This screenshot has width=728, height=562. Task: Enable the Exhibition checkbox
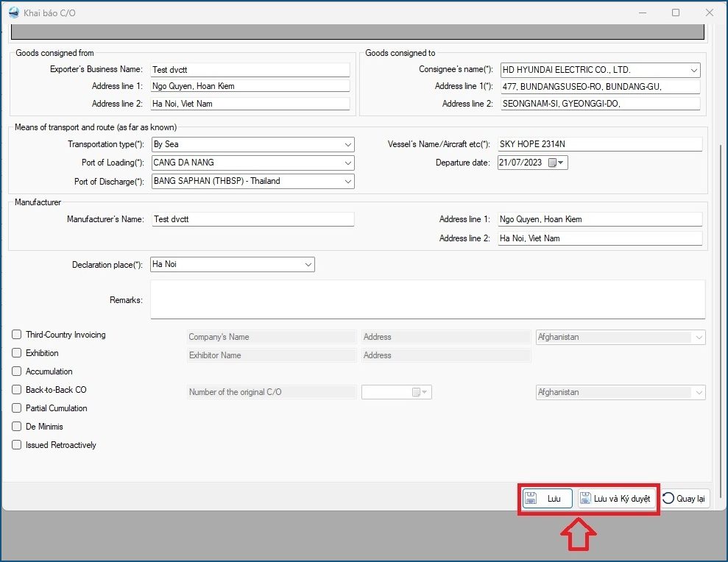point(17,353)
